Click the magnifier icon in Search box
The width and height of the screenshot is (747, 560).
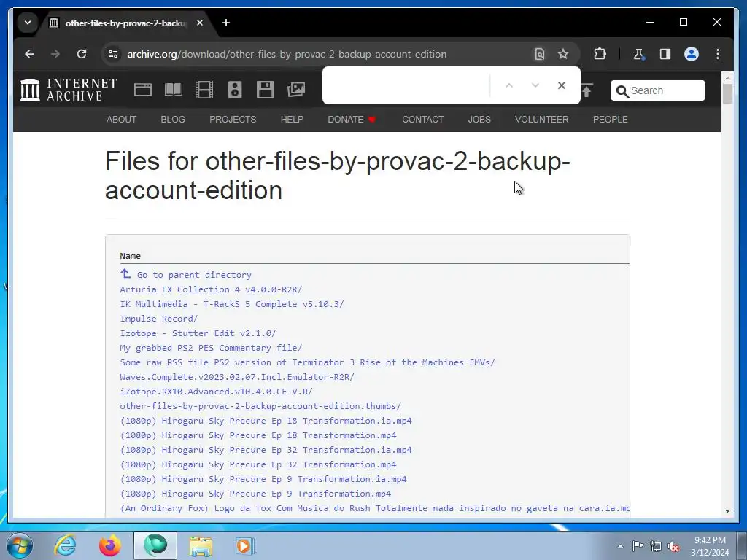(x=622, y=91)
